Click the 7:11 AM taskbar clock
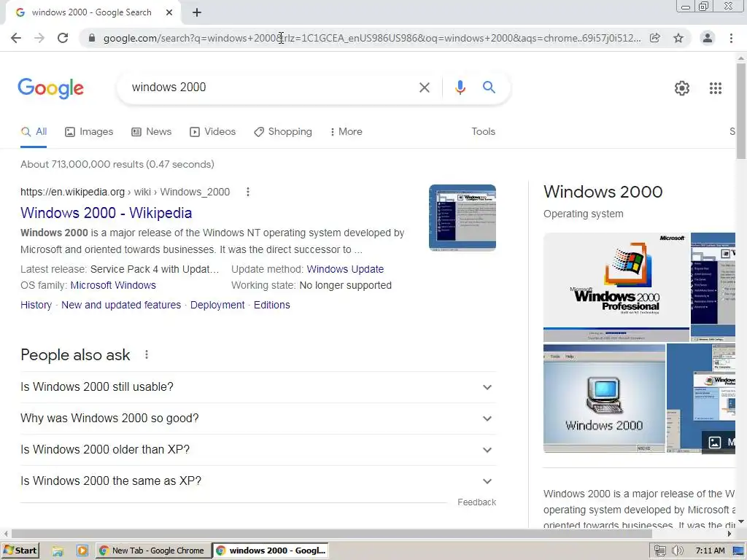747x560 pixels. (x=711, y=551)
